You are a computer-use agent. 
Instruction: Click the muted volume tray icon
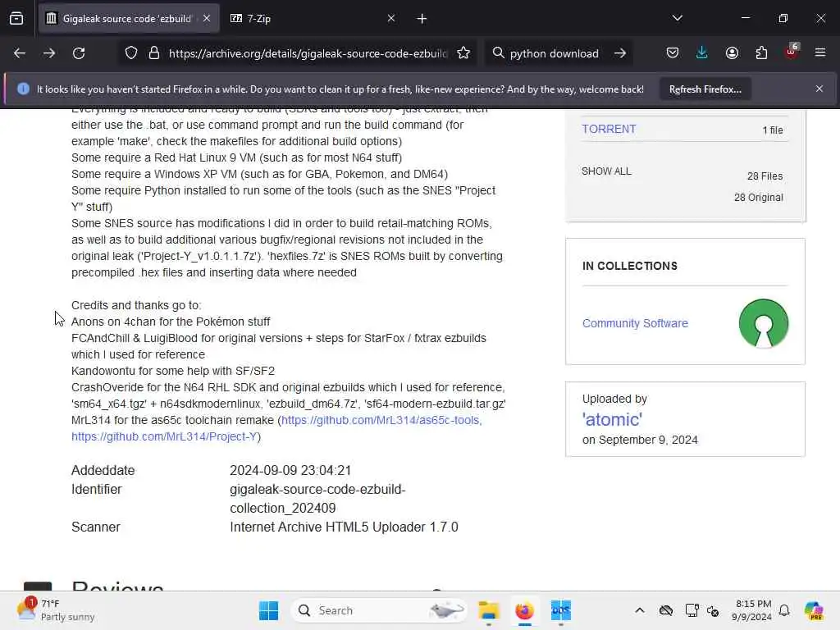[x=713, y=610]
